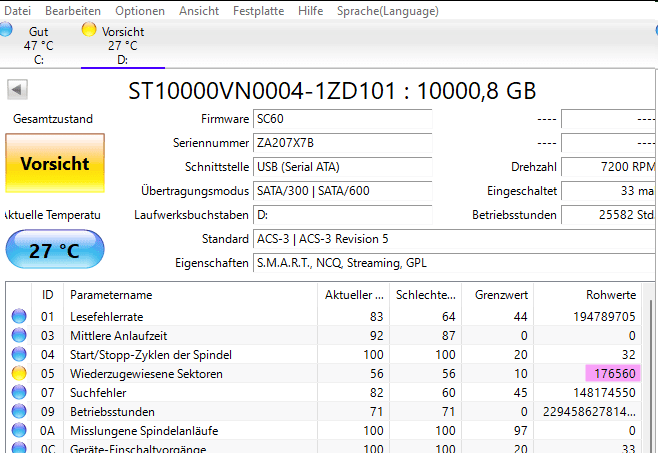Click the Schnittstelle field USB (Serial ATA)
The width and height of the screenshot is (658, 453).
pos(342,167)
